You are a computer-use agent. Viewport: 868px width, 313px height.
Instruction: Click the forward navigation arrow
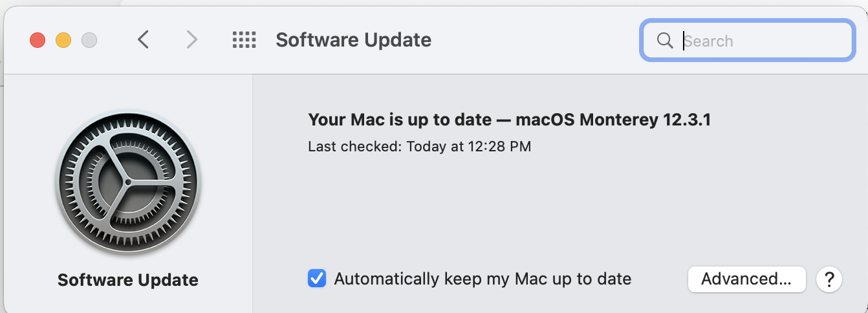point(191,40)
